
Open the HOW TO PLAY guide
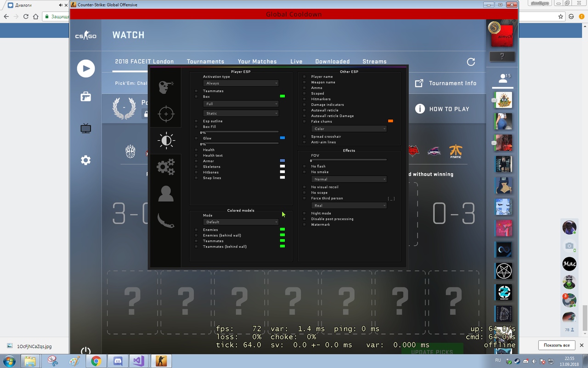442,109
